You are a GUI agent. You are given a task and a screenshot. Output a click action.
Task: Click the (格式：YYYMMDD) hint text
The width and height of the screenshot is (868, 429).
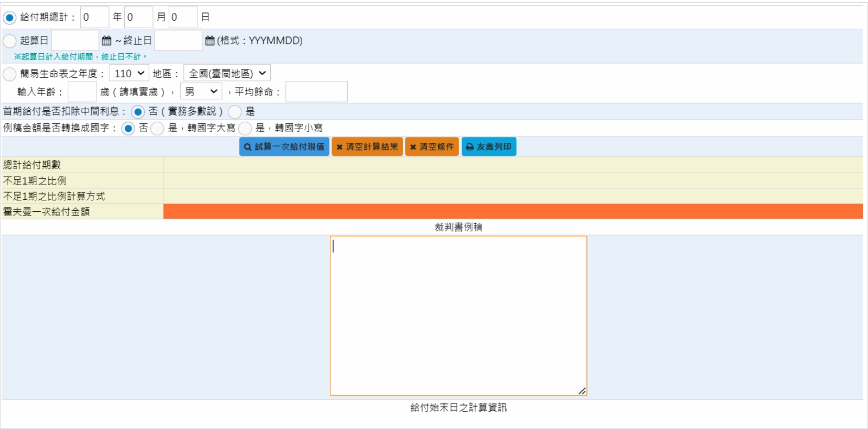[x=260, y=41]
